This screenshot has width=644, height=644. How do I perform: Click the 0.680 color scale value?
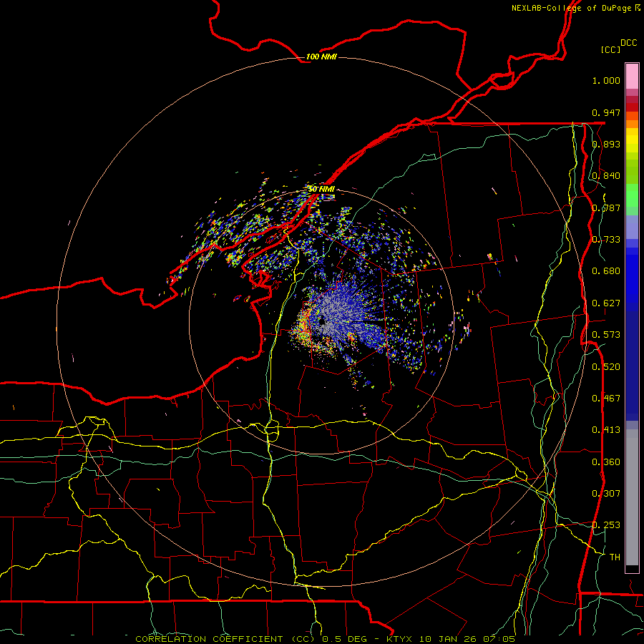[606, 271]
